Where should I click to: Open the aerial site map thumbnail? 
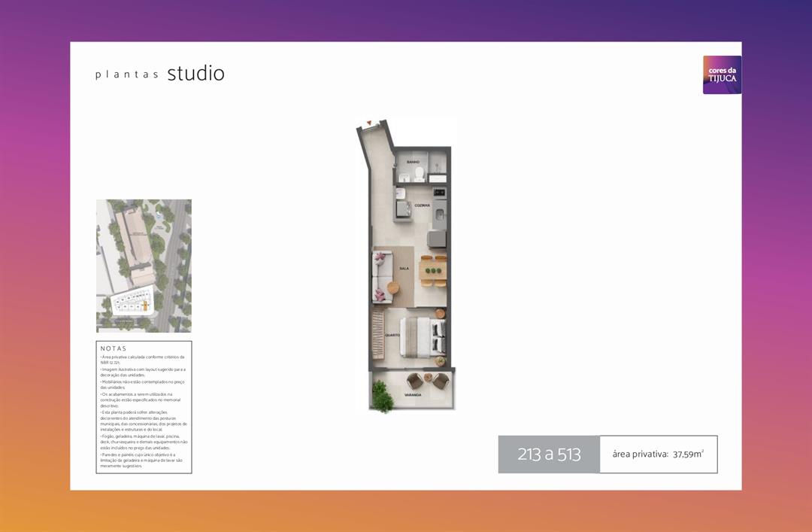[144, 265]
